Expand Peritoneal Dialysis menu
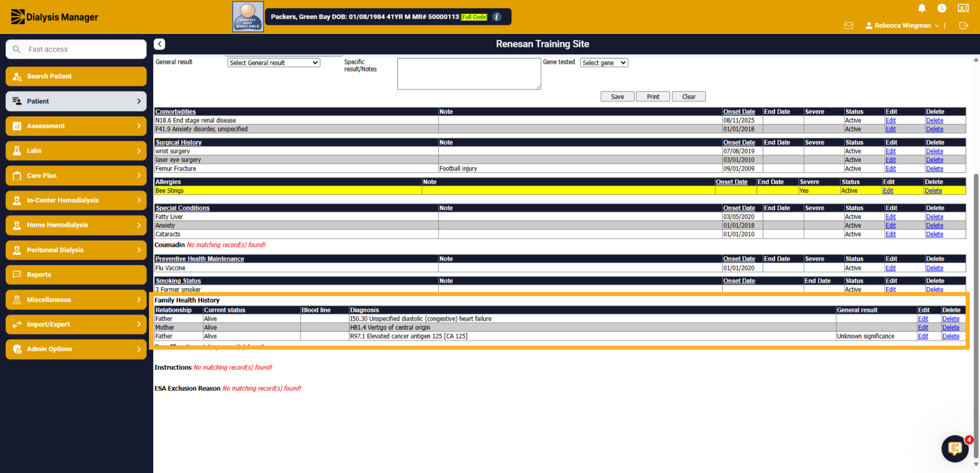This screenshot has width=980, height=473. [76, 250]
